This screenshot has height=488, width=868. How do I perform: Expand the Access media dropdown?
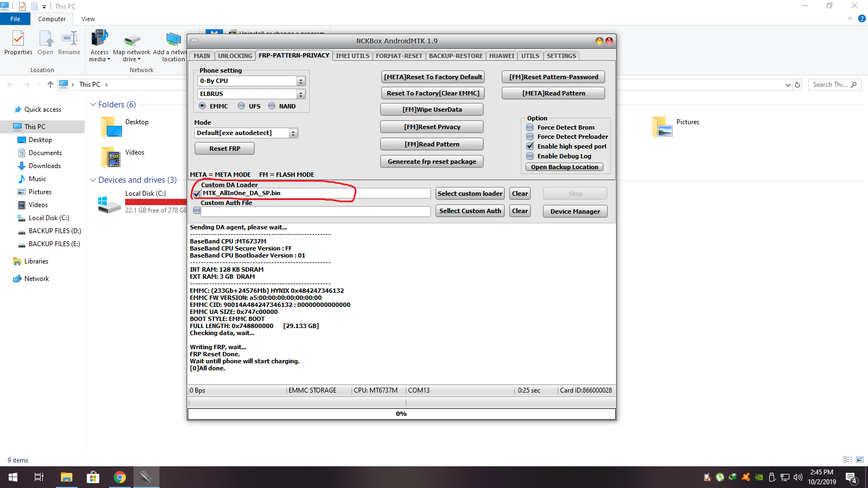99,56
